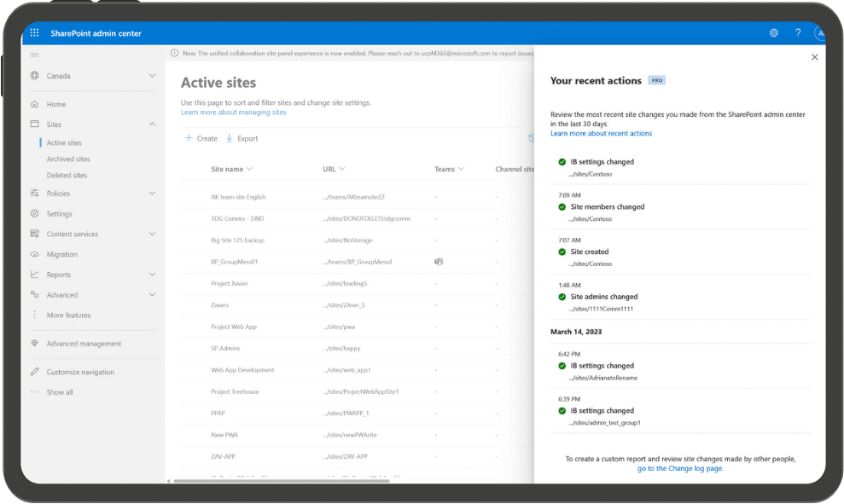Image resolution: width=844 pixels, height=504 pixels.
Task: Click the Show all ellipsis icon
Action: pyautogui.click(x=35, y=392)
